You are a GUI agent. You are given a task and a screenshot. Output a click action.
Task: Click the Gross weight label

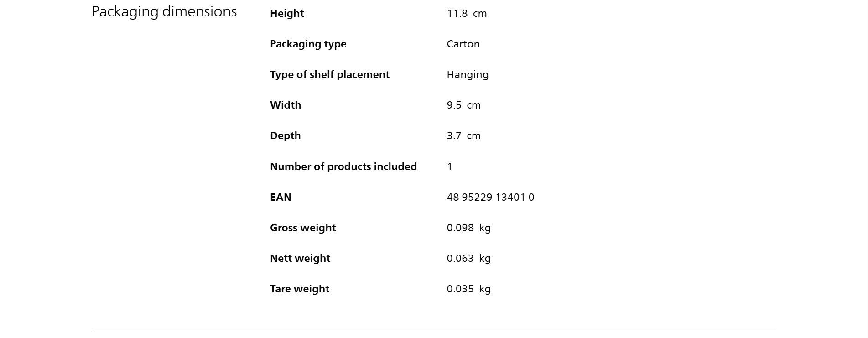[x=303, y=228]
